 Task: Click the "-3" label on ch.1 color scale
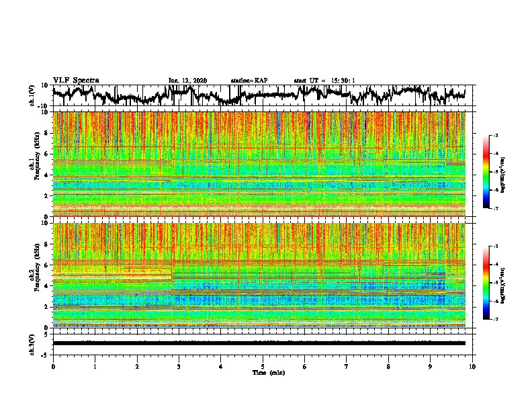pos(495,136)
